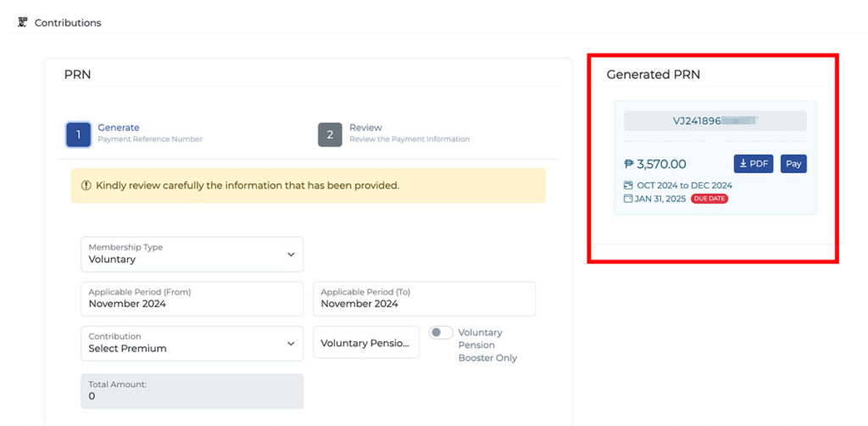
Task: Go to the Generate step tab
Action: pyautogui.click(x=119, y=128)
